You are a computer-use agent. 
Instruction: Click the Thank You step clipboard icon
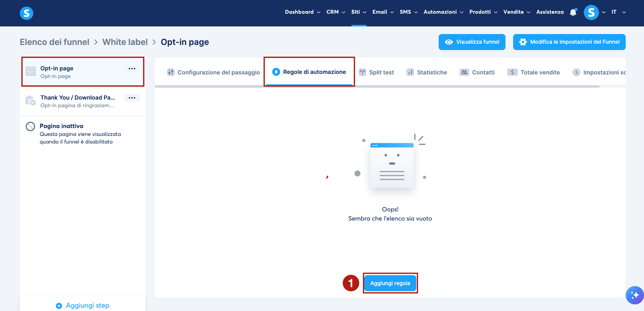click(x=30, y=101)
